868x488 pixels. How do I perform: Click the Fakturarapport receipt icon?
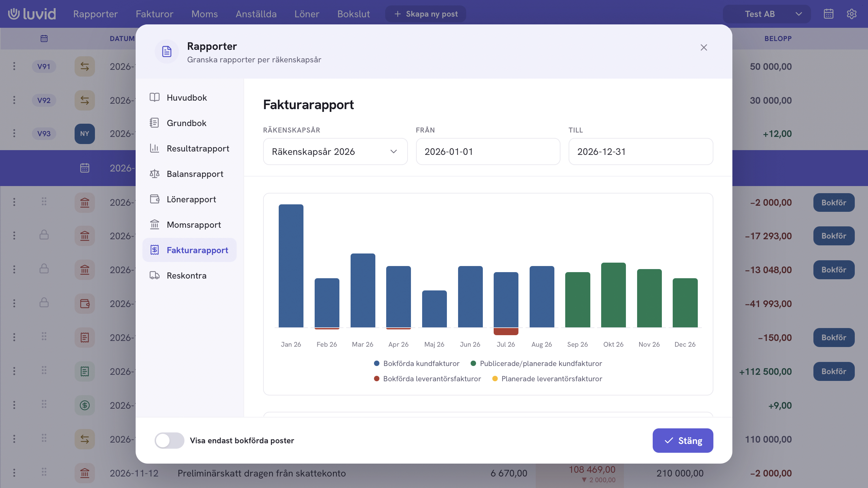[155, 250]
